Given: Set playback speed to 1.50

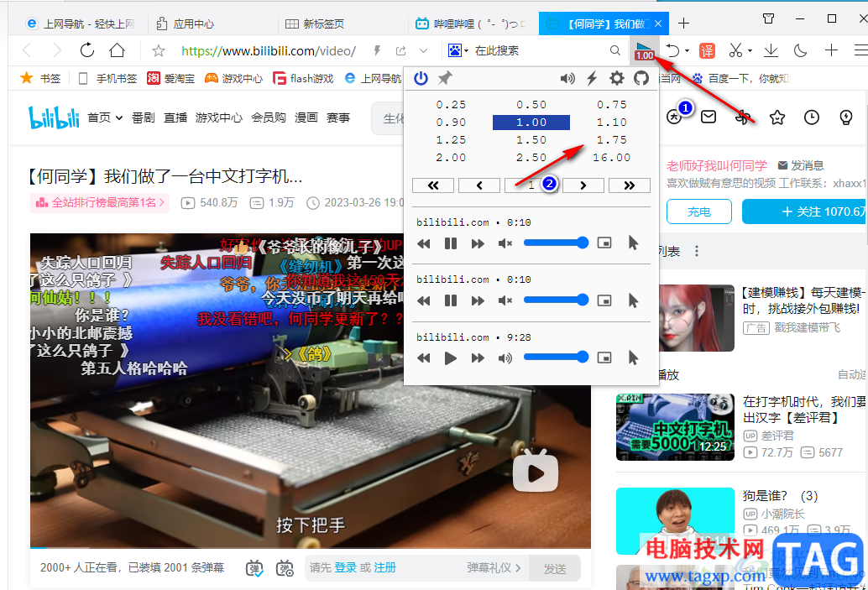Looking at the screenshot, I should pyautogui.click(x=531, y=140).
